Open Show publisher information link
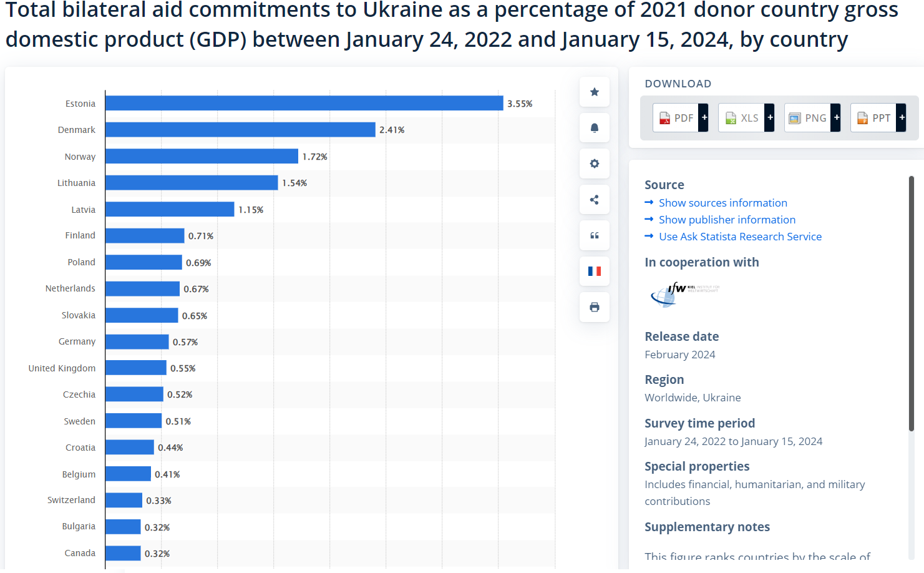The height and width of the screenshot is (573, 924). (727, 220)
